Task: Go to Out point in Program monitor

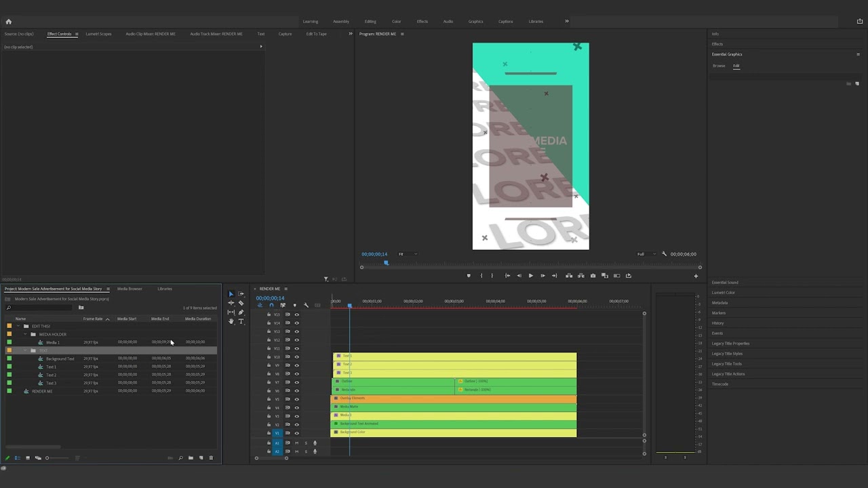Action: (555, 276)
